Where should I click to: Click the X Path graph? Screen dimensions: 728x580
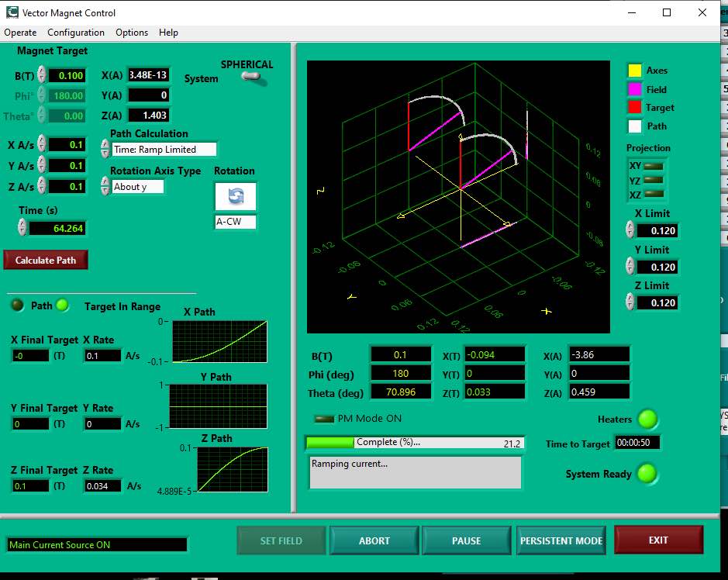click(219, 341)
